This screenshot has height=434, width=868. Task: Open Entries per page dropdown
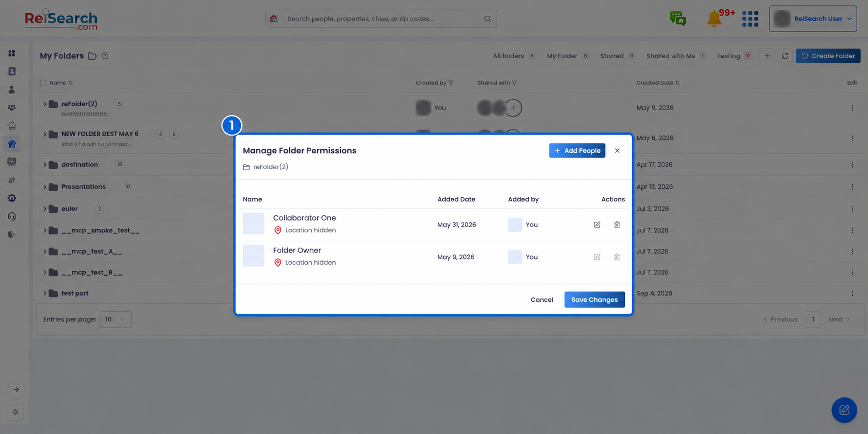[x=115, y=320]
